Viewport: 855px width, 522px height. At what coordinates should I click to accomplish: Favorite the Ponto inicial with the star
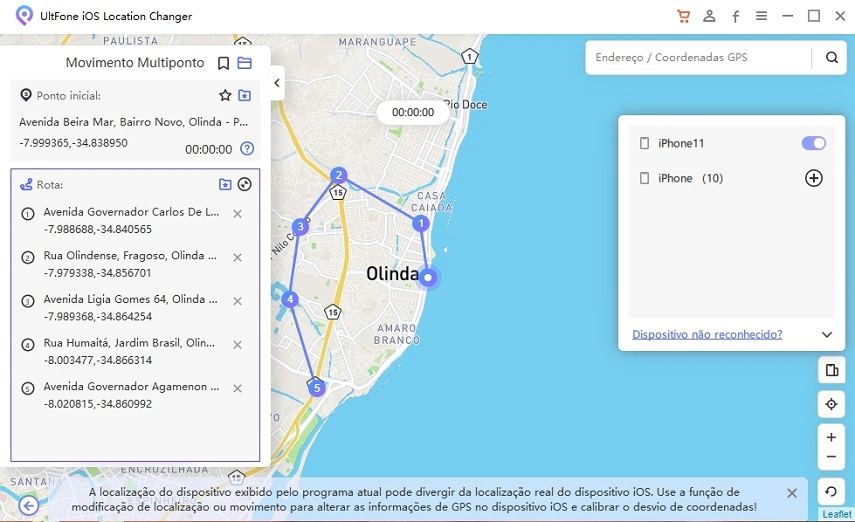pyautogui.click(x=225, y=95)
